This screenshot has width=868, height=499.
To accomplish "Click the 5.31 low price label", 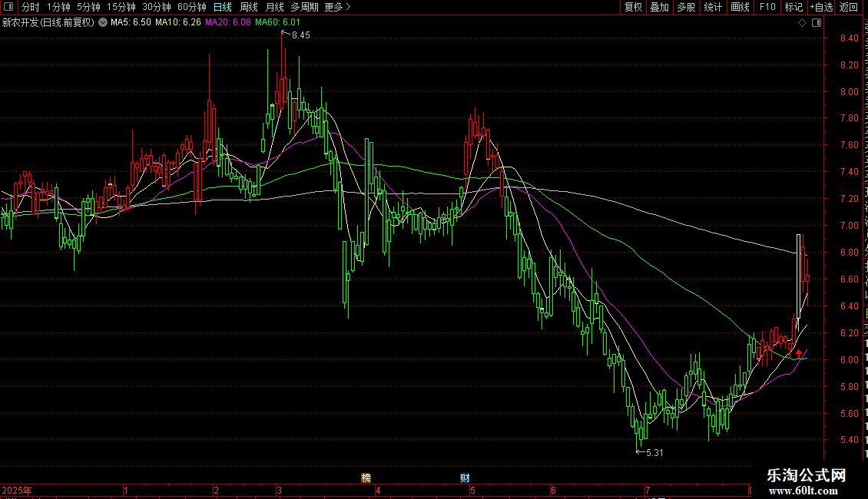I will [x=654, y=452].
